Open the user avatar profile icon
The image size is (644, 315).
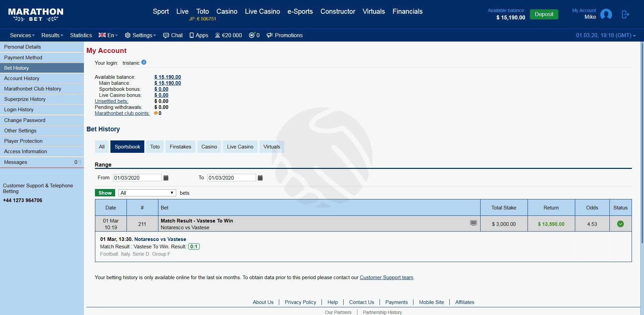(606, 14)
